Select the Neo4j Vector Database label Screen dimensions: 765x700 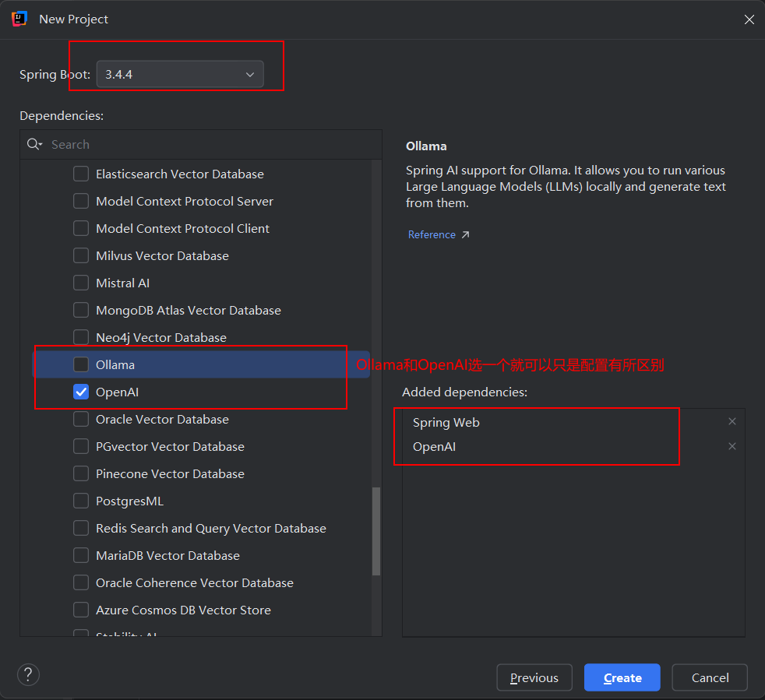(161, 338)
